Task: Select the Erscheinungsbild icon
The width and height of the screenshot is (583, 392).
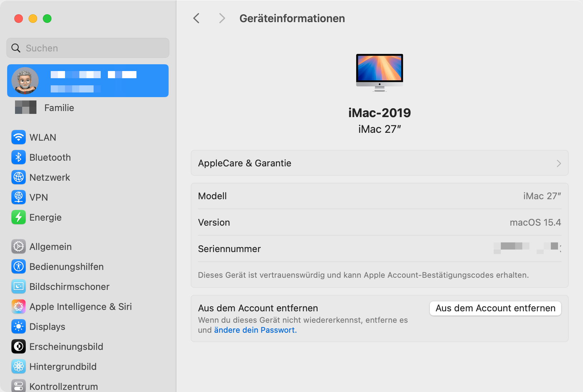Action: 19,346
